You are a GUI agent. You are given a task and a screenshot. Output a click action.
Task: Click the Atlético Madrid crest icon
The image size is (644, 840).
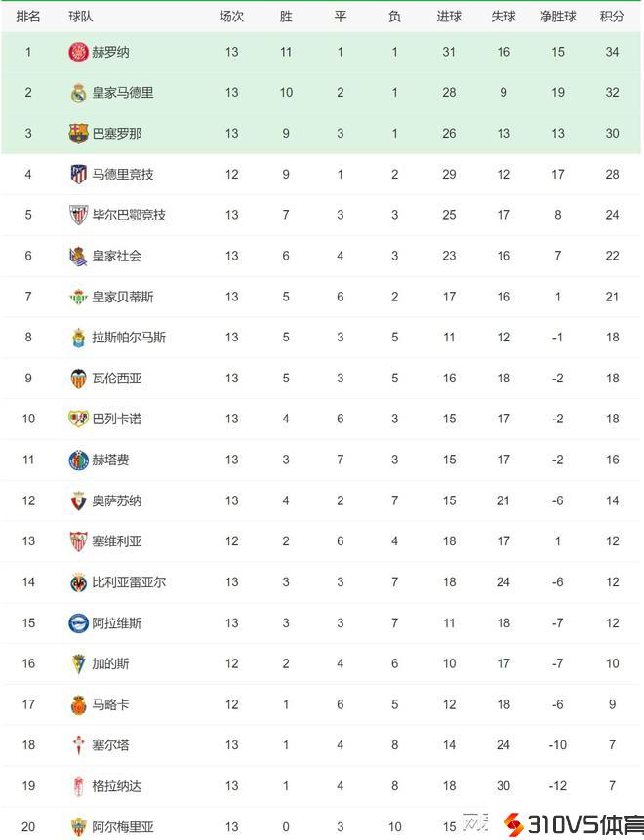click(x=78, y=175)
